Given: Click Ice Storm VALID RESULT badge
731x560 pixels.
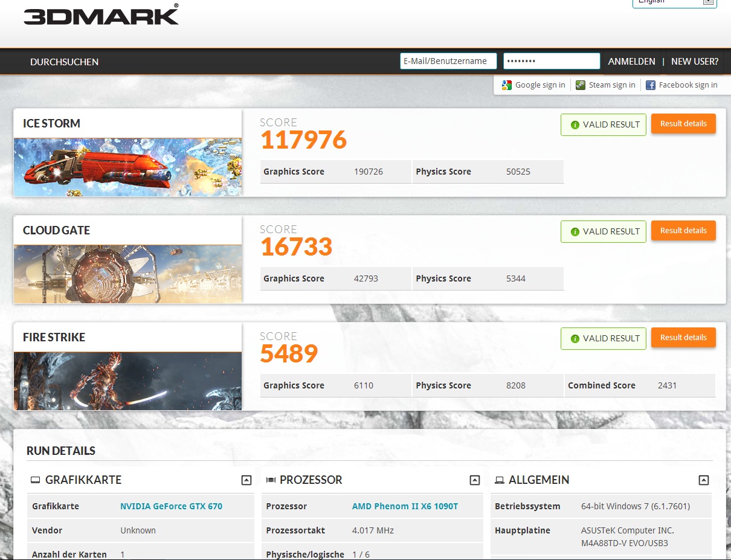Looking at the screenshot, I should coord(604,124).
